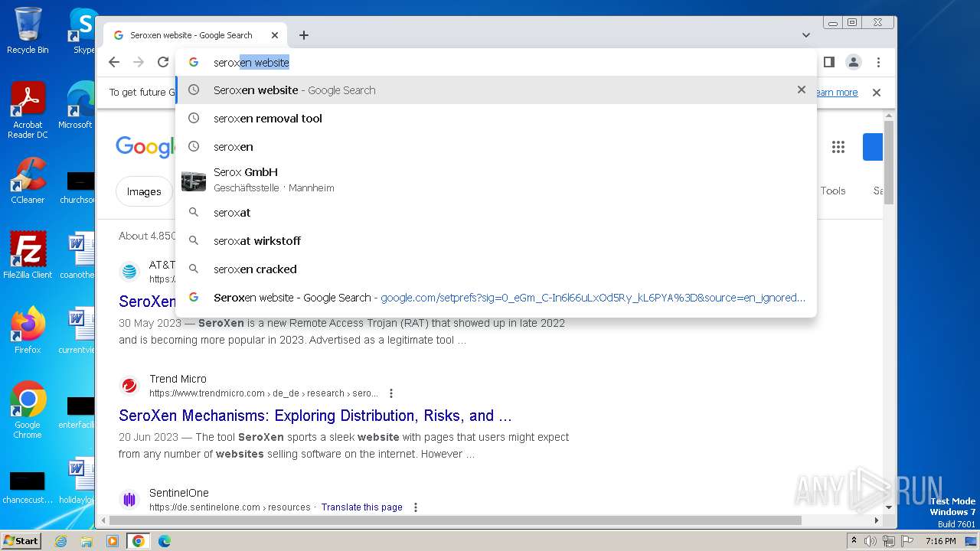Click the Trend Micro favicon
The width and height of the screenshot is (980, 551).
pos(129,386)
